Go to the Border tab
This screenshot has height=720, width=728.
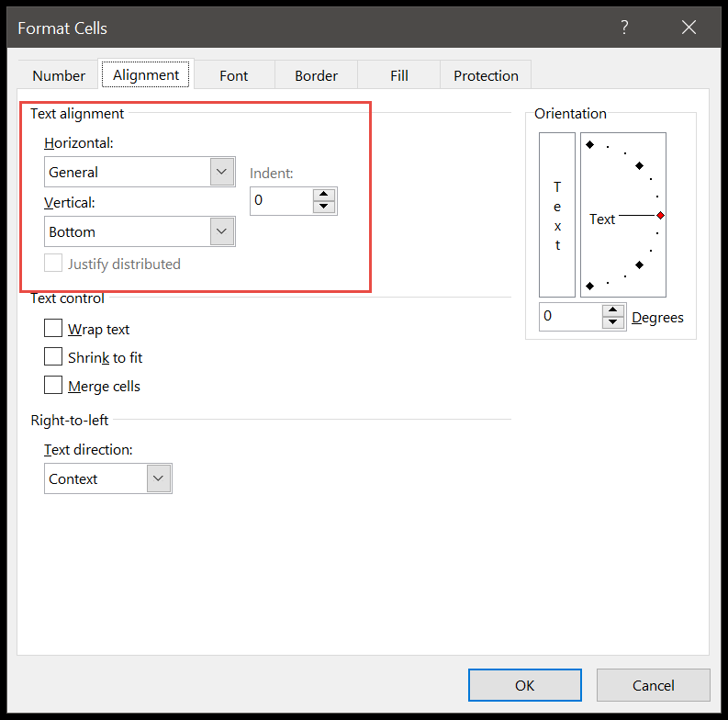316,75
